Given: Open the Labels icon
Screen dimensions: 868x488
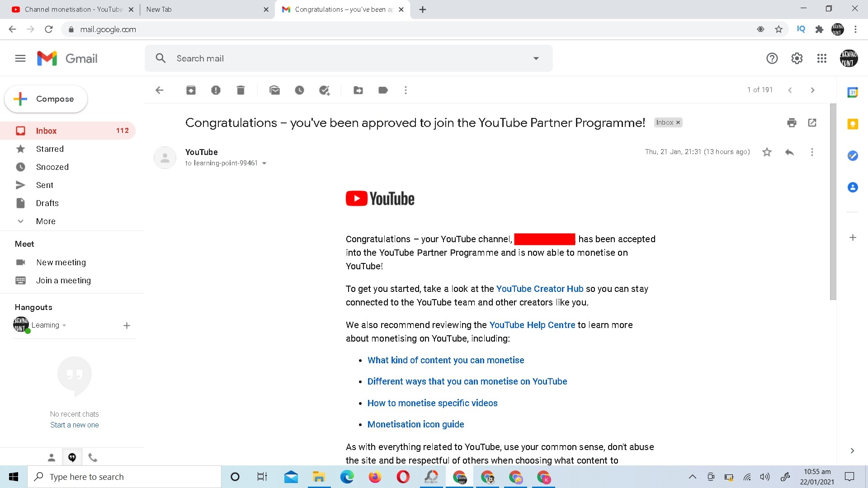Looking at the screenshot, I should 383,90.
